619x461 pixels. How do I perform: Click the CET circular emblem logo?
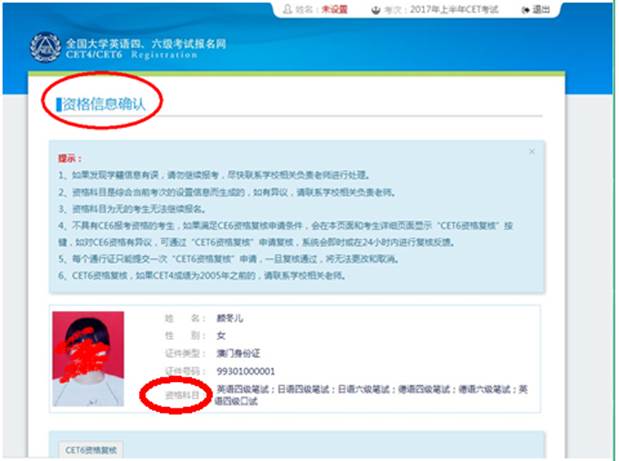click(x=45, y=47)
